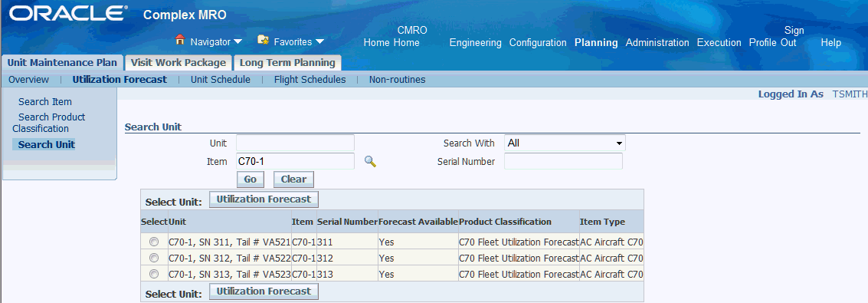Click the Item search magnifier icon

tap(370, 162)
